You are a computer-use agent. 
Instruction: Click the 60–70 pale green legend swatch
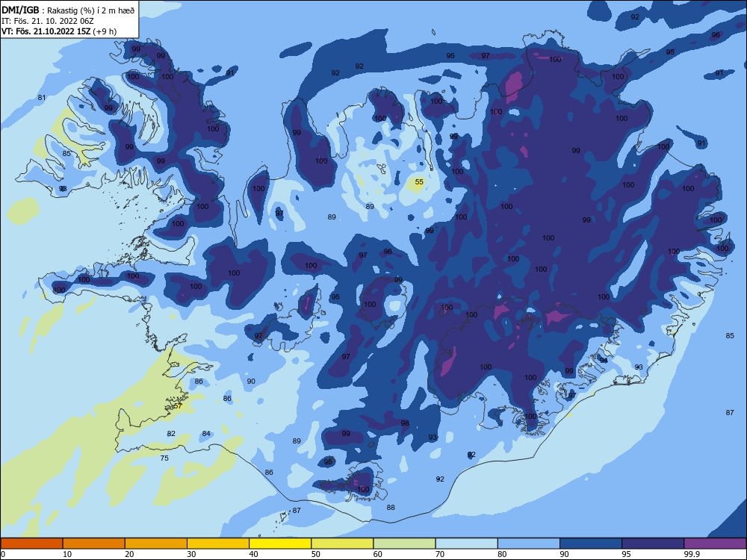click(404, 544)
